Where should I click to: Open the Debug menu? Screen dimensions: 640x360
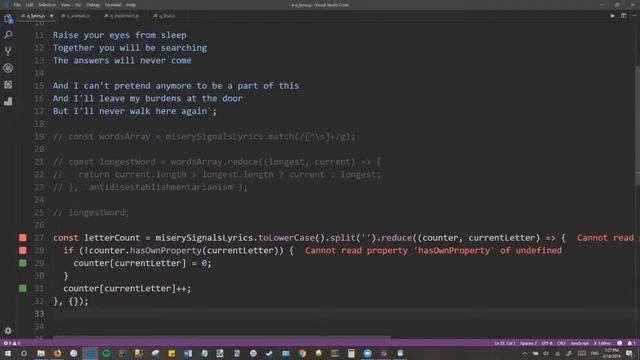coord(93,5)
